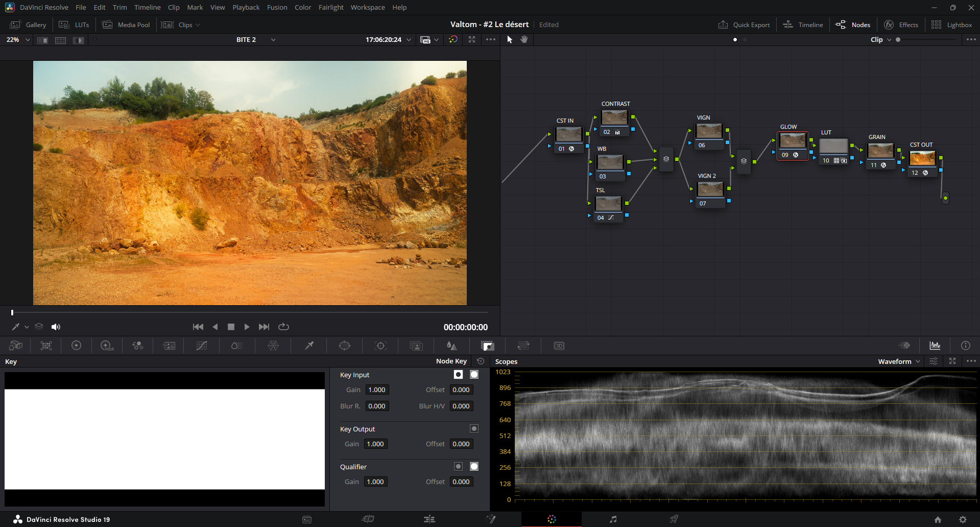This screenshot has width=980, height=527.
Task: Switch to the Color page tab
Action: (552, 519)
